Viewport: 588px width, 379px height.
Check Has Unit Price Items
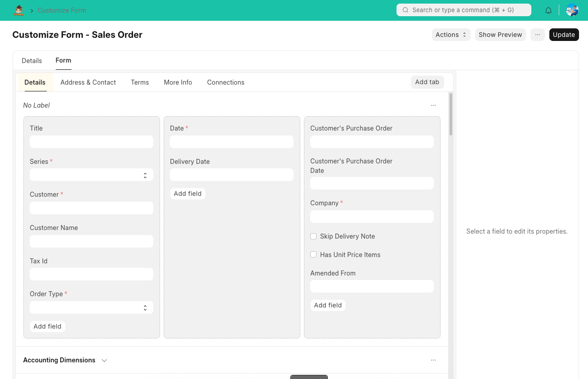pyautogui.click(x=313, y=254)
